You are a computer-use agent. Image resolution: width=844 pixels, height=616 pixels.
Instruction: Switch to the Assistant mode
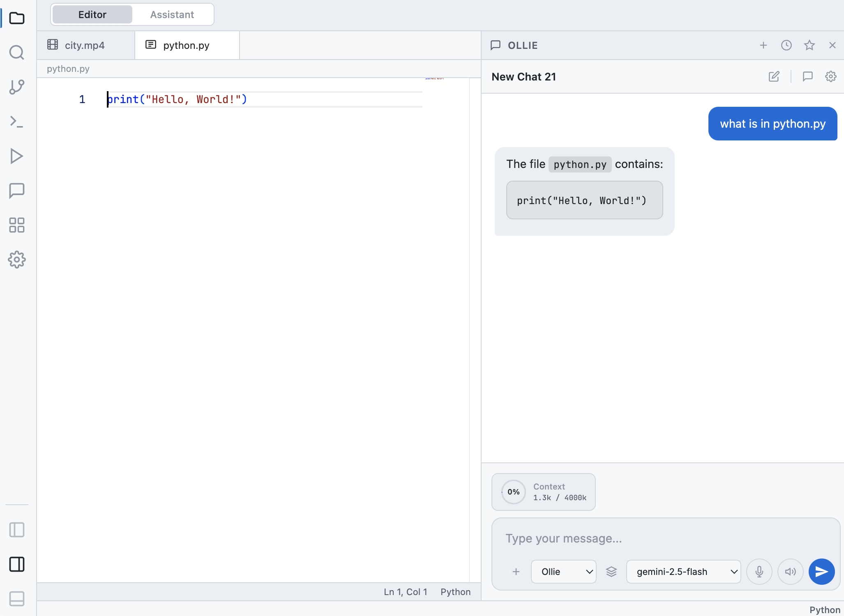[x=172, y=14]
